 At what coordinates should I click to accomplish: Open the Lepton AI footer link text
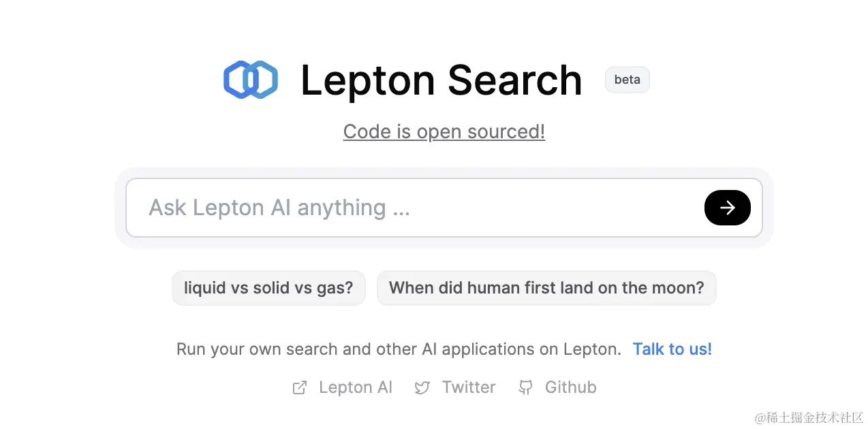coord(356,387)
